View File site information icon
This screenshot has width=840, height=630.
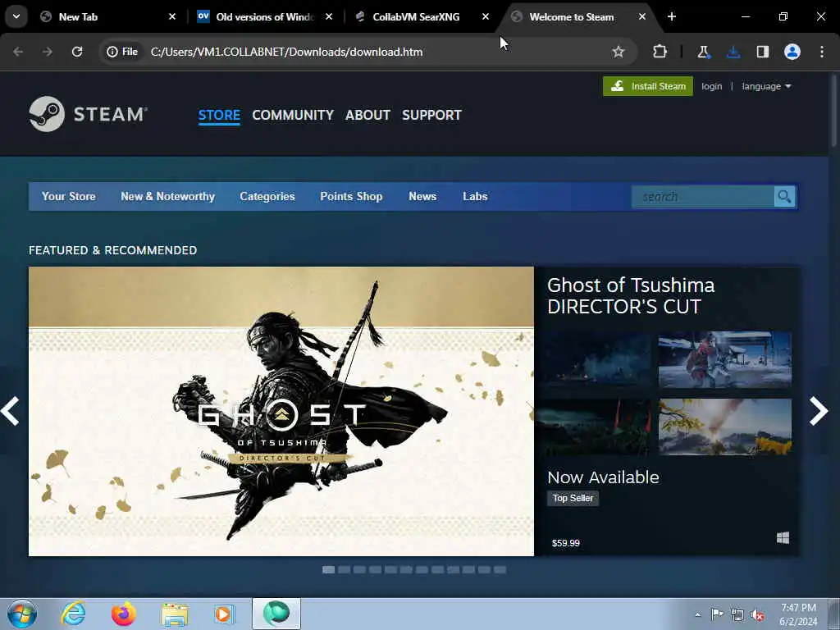click(x=122, y=52)
